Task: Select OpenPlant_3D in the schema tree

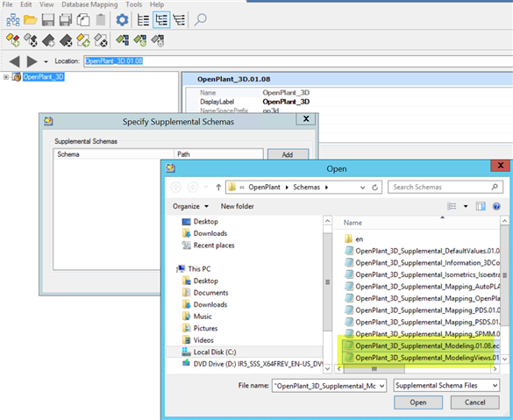Action: [44, 77]
